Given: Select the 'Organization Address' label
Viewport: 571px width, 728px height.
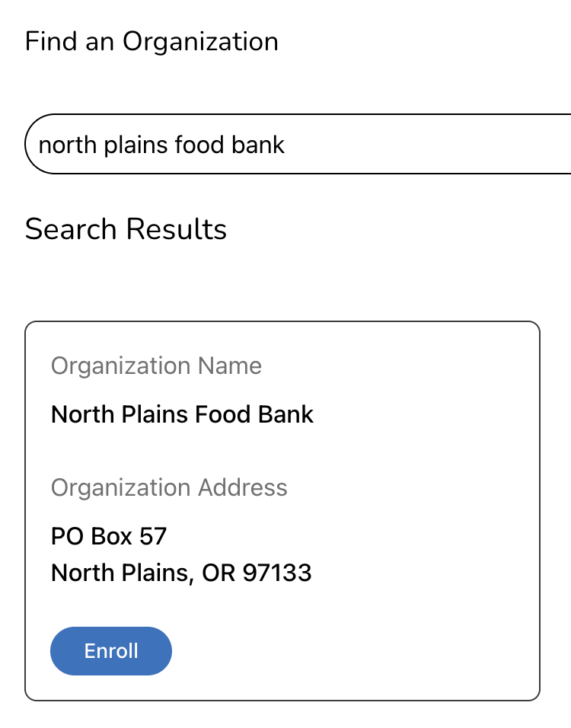Looking at the screenshot, I should [169, 488].
